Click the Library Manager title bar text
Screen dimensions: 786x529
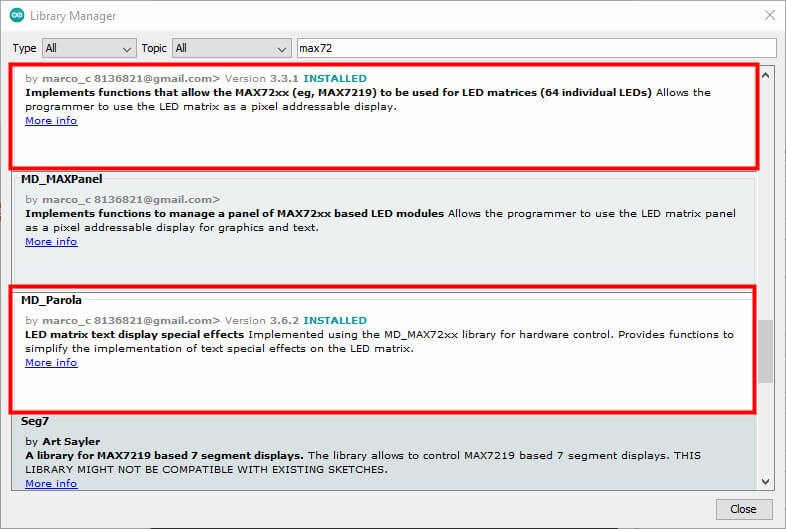[73, 16]
